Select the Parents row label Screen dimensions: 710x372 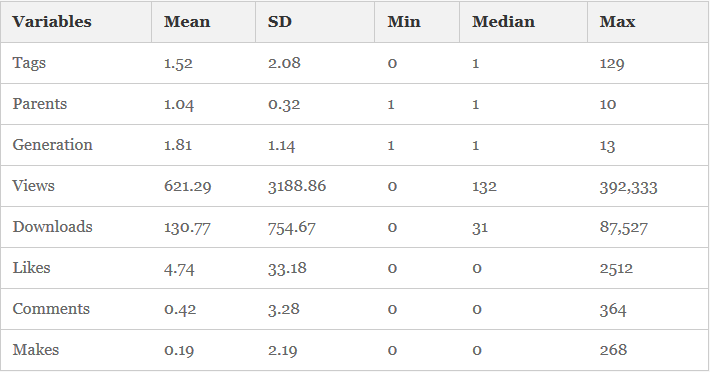click(x=40, y=104)
